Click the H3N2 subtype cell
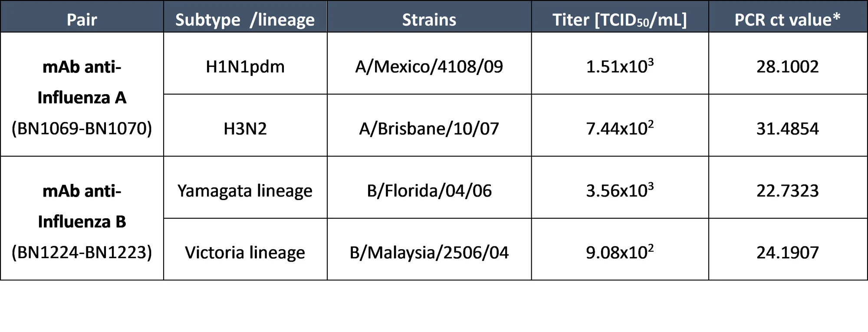The width and height of the screenshot is (868, 332). pyautogui.click(x=245, y=125)
